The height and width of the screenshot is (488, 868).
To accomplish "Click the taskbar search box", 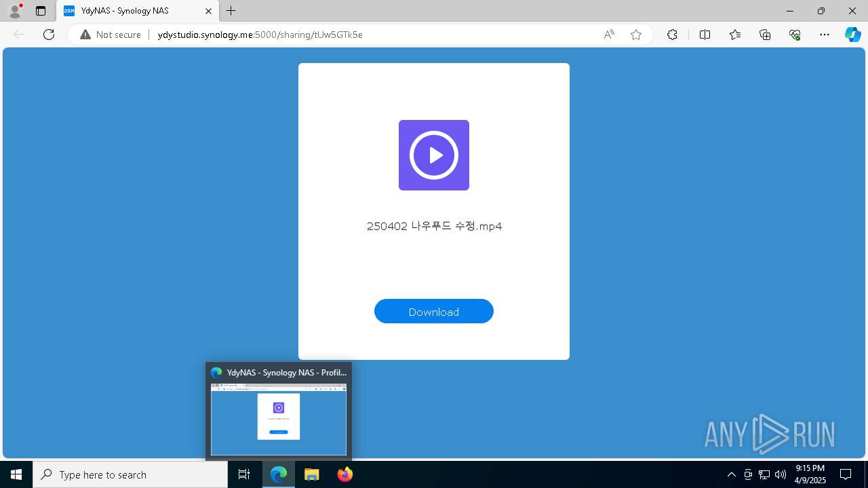I will tap(130, 474).
